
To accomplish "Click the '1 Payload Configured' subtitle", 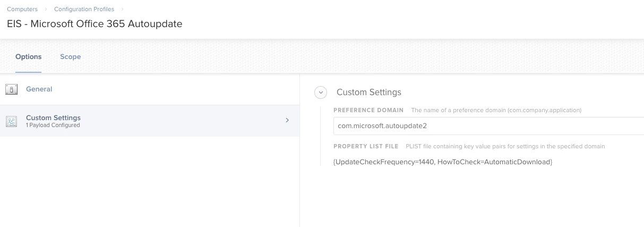I will pos(53,125).
